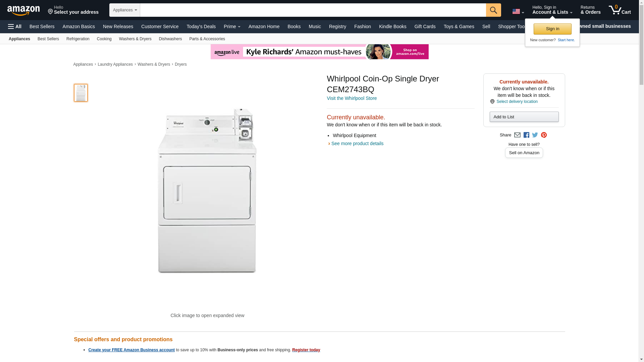Share product on Pinterest
Viewport: 644px width, 362px height.
click(544, 135)
